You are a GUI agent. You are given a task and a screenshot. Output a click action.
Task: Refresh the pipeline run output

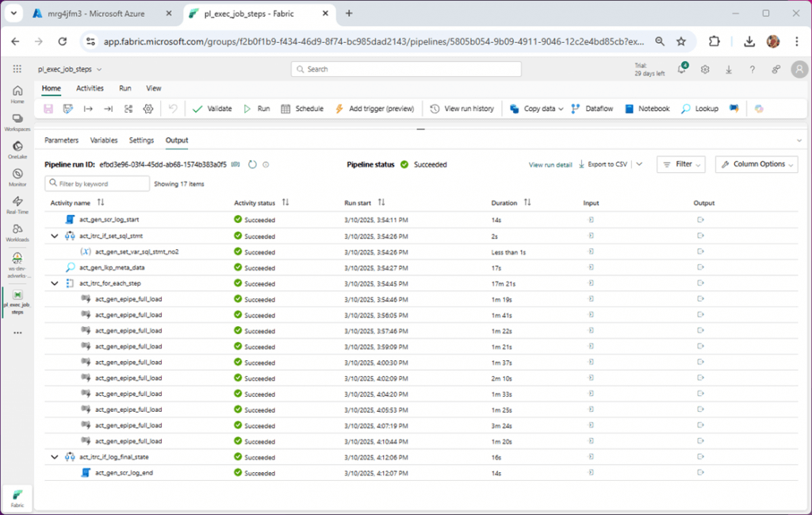click(252, 163)
